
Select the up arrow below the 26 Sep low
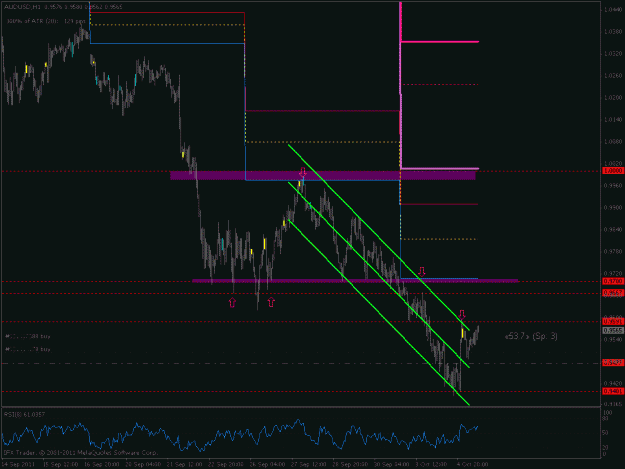point(271,302)
